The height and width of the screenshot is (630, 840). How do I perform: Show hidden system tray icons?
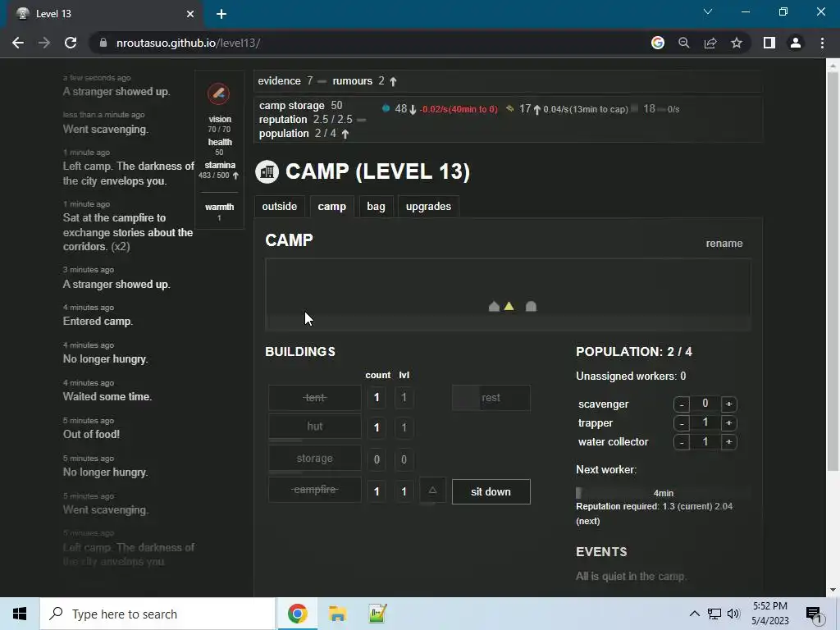coord(694,614)
